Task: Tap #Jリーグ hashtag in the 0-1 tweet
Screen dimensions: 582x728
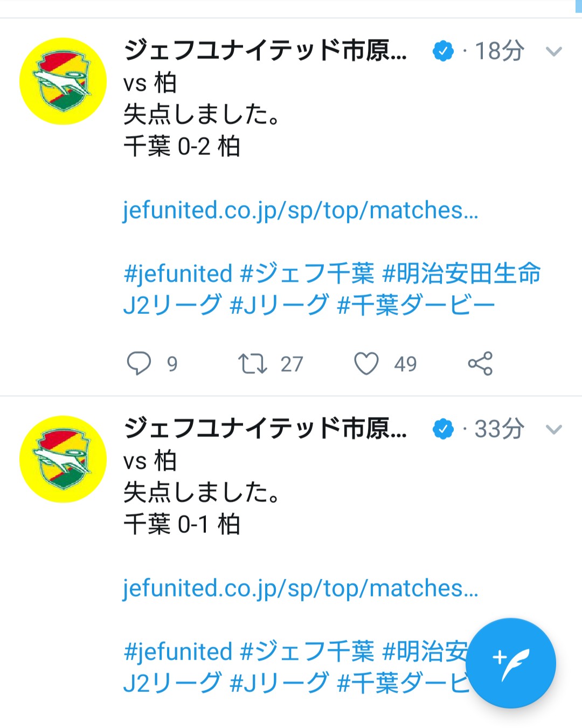Action: 279,683
